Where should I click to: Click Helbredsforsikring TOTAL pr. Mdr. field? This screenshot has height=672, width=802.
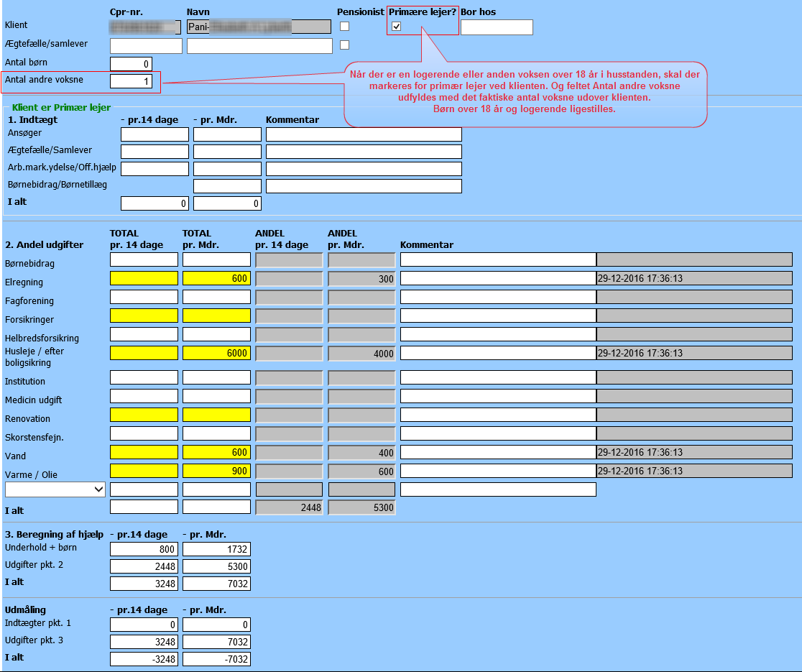click(x=217, y=334)
